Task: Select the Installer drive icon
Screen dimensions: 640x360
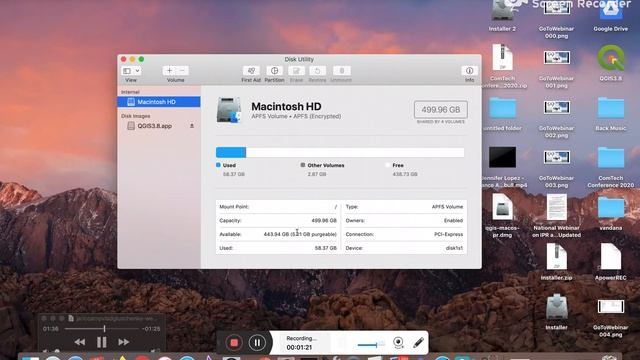Action: [x=556, y=312]
